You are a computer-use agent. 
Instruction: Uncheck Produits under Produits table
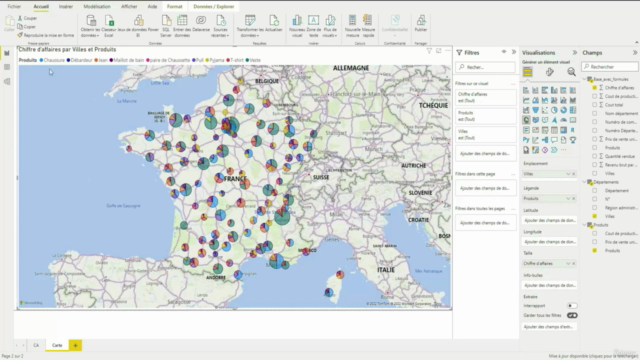594,251
